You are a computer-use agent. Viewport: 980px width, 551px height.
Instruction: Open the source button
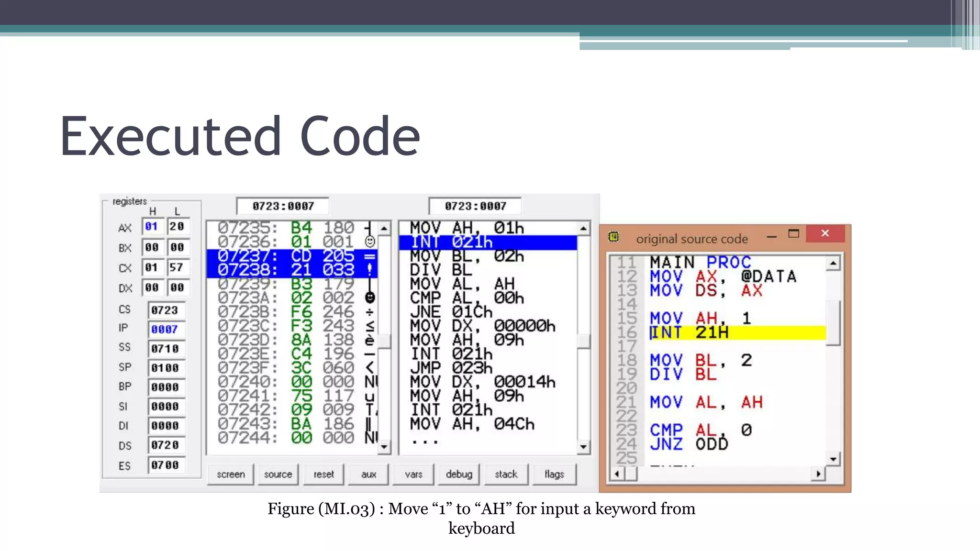(x=278, y=474)
